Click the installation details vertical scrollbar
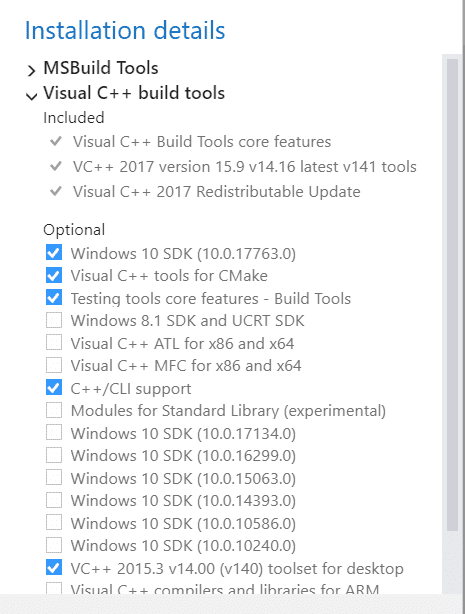Screen dimensions: 465x614 click(452, 294)
